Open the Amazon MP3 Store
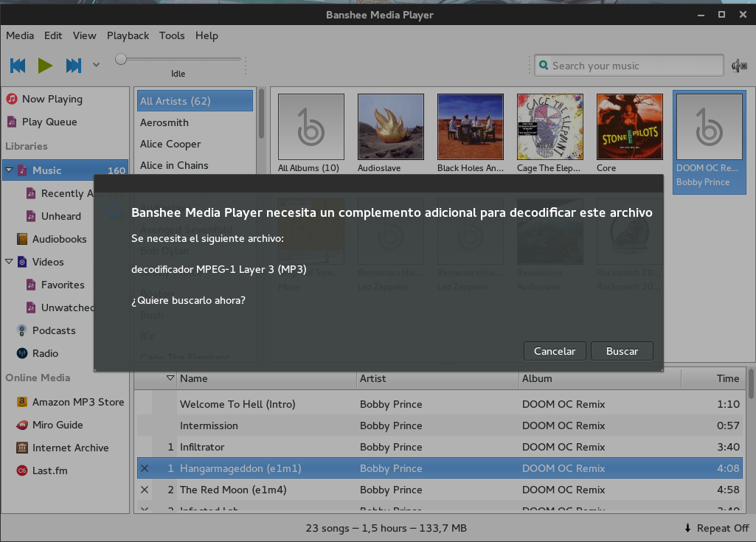756x542 pixels. point(77,402)
